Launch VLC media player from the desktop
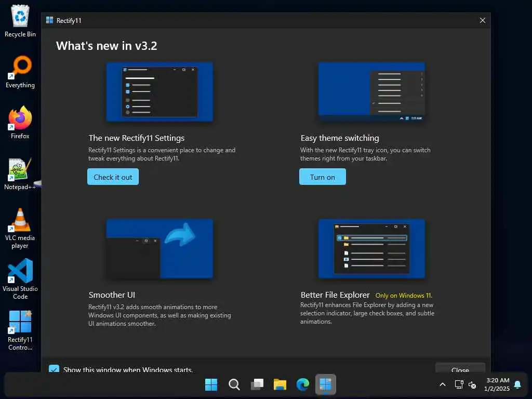 tap(20, 229)
